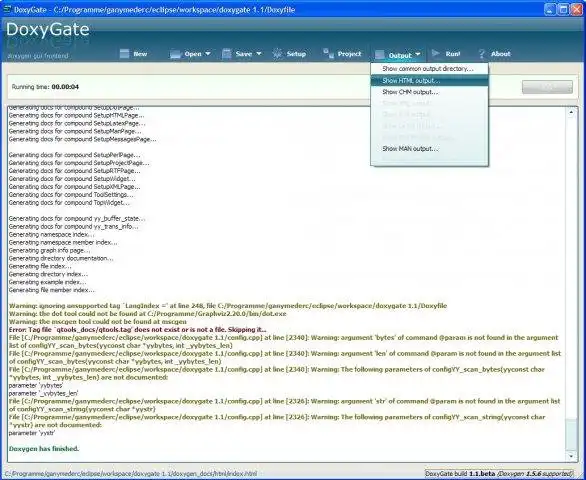Click the About question mark icon
586x480 pixels.
point(482,54)
